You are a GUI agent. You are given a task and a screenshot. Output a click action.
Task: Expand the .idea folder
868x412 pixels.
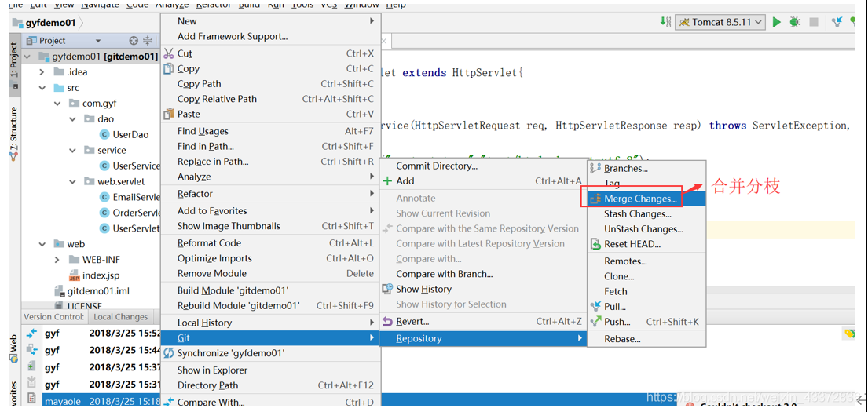click(x=42, y=72)
